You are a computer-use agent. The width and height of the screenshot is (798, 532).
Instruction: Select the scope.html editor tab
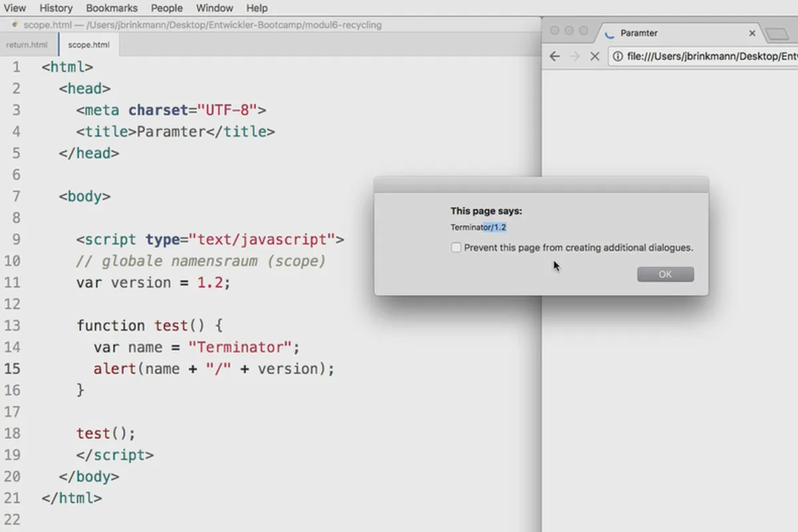[x=89, y=45]
